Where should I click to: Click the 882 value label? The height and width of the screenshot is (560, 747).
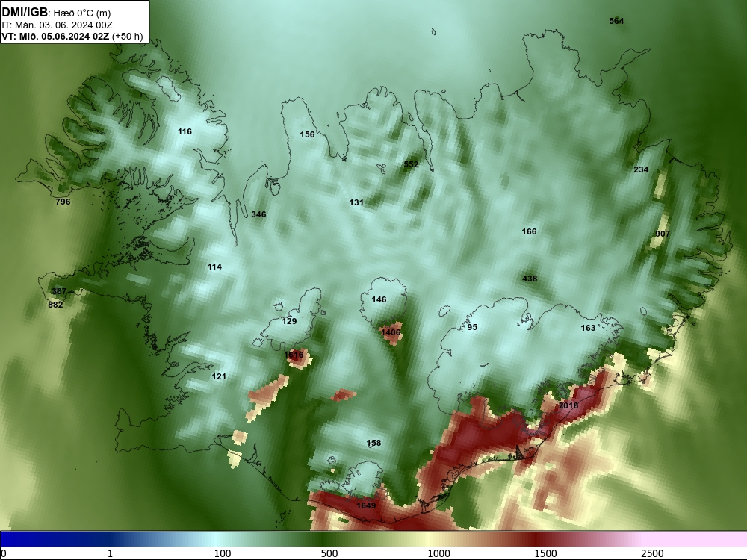[56, 305]
